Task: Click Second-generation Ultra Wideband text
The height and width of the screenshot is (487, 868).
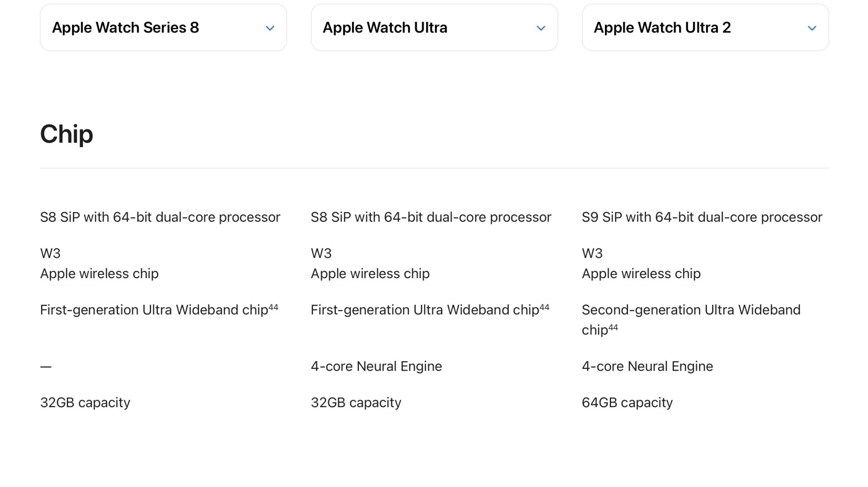Action: click(x=691, y=310)
